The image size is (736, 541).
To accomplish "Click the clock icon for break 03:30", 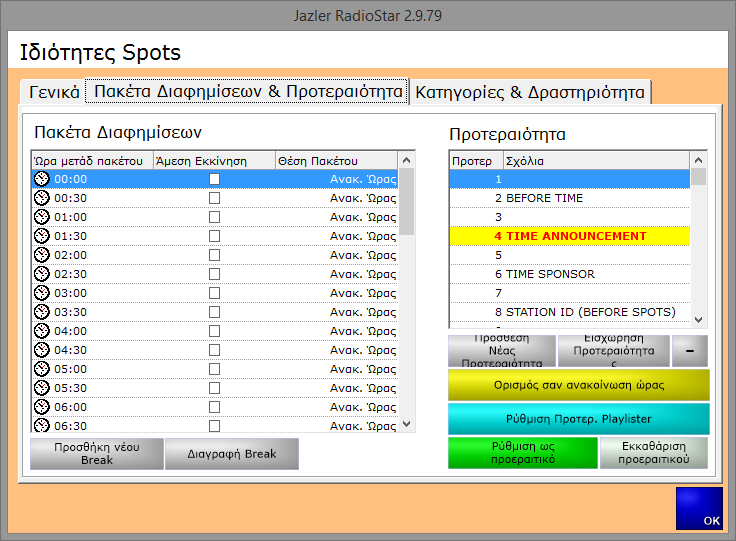I will click(x=42, y=312).
